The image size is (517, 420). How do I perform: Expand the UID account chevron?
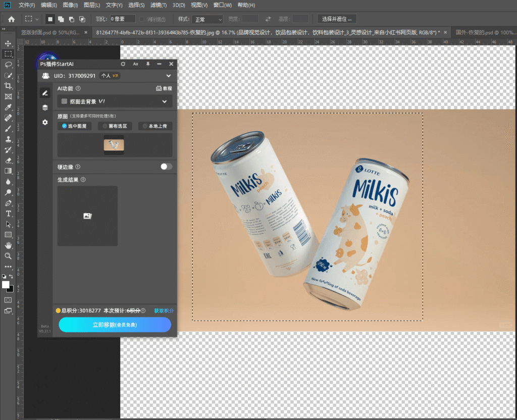169,76
